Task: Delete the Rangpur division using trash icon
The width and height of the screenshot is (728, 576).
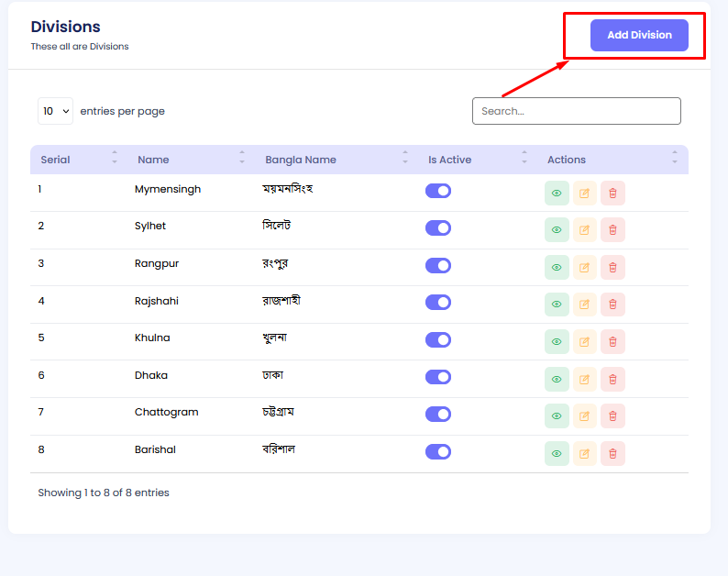Action: tap(612, 268)
